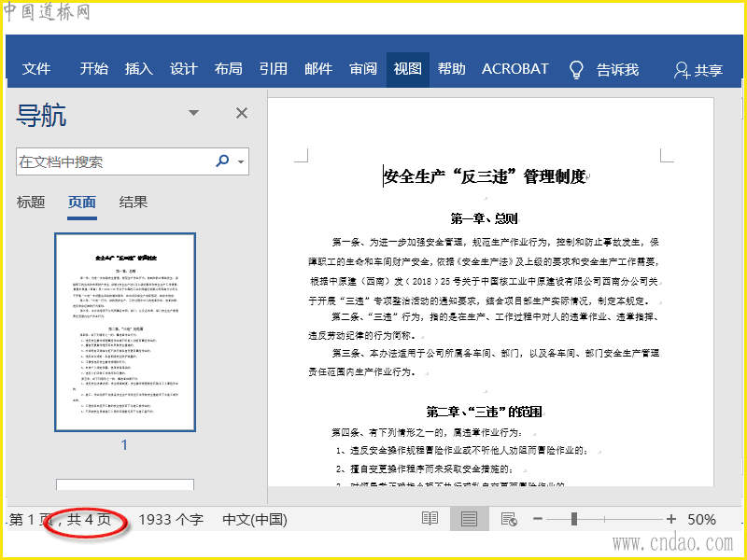Open navigation pane options dropdown arrow
The image size is (747, 560).
click(193, 113)
